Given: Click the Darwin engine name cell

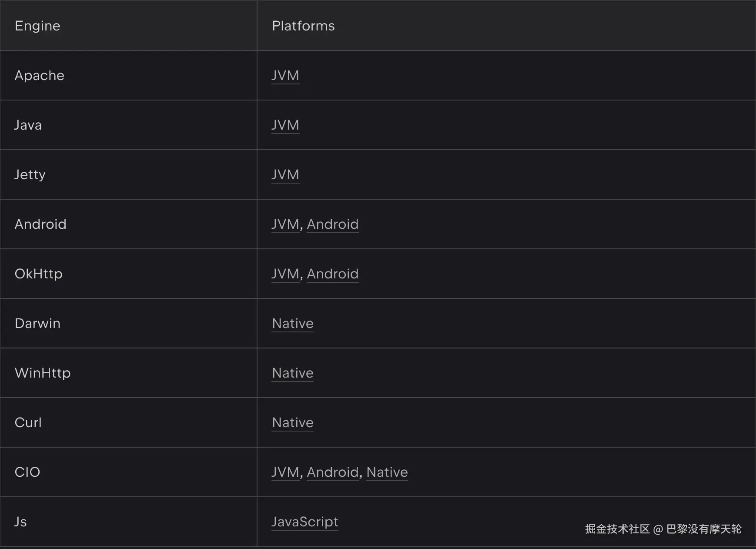Looking at the screenshot, I should coord(38,324).
